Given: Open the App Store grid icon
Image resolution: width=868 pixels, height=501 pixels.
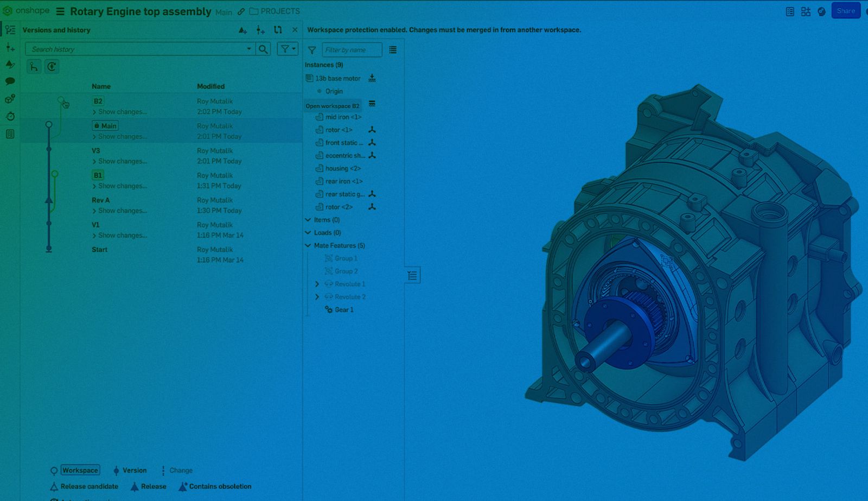Looking at the screenshot, I should [x=806, y=11].
